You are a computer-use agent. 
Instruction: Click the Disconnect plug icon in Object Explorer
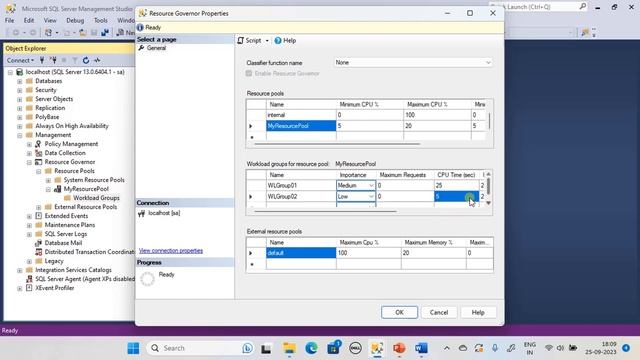pyautogui.click(x=53, y=60)
